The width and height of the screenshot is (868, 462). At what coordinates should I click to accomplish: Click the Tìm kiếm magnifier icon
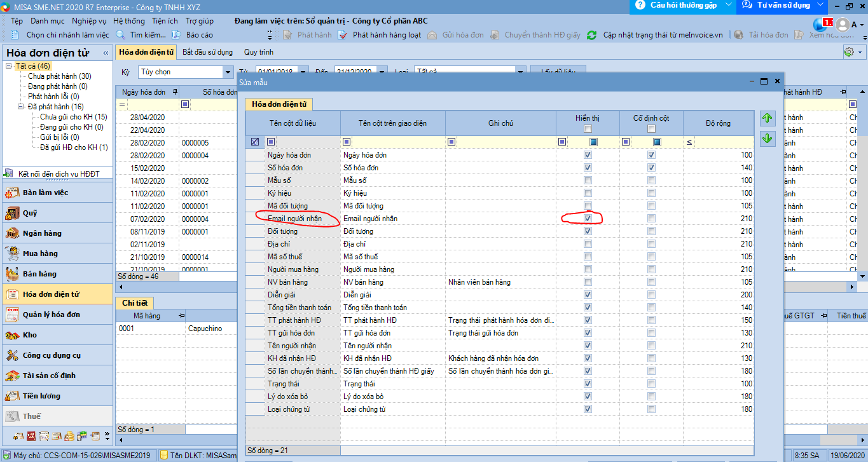click(x=121, y=35)
